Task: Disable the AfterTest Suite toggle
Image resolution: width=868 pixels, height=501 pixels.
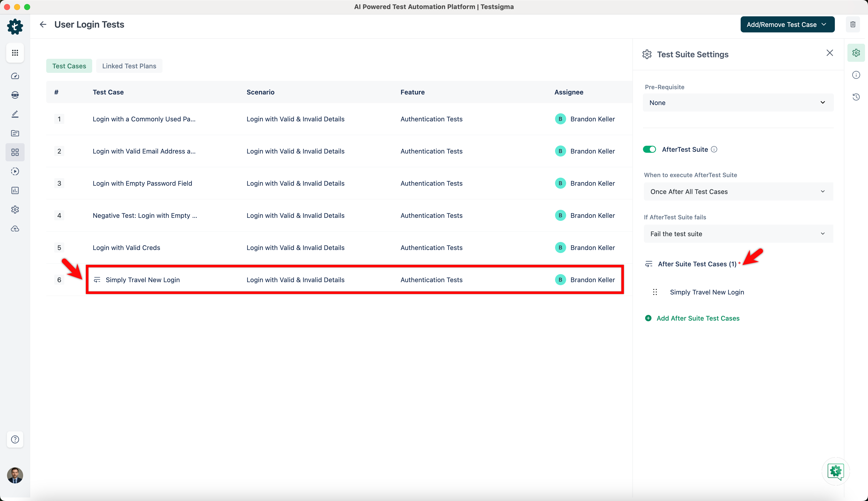Action: [x=649, y=149]
